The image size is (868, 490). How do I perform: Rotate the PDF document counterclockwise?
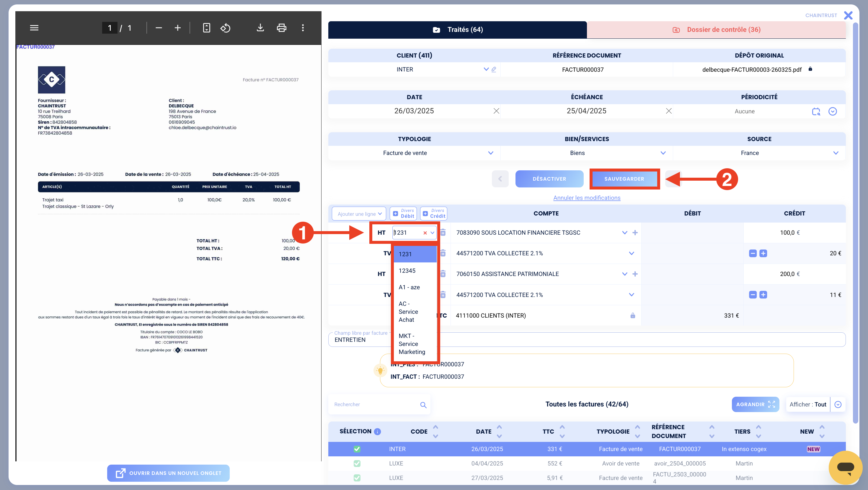[x=226, y=28]
